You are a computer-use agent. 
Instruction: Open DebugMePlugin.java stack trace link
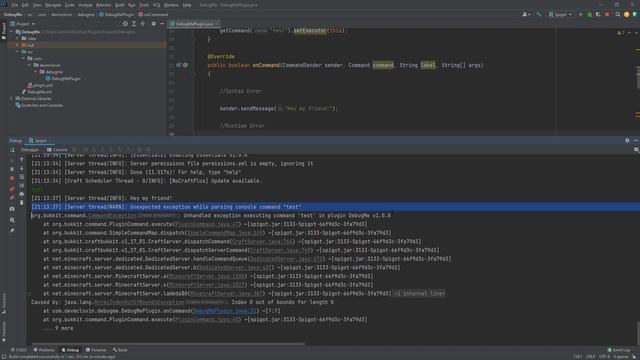(x=224, y=311)
